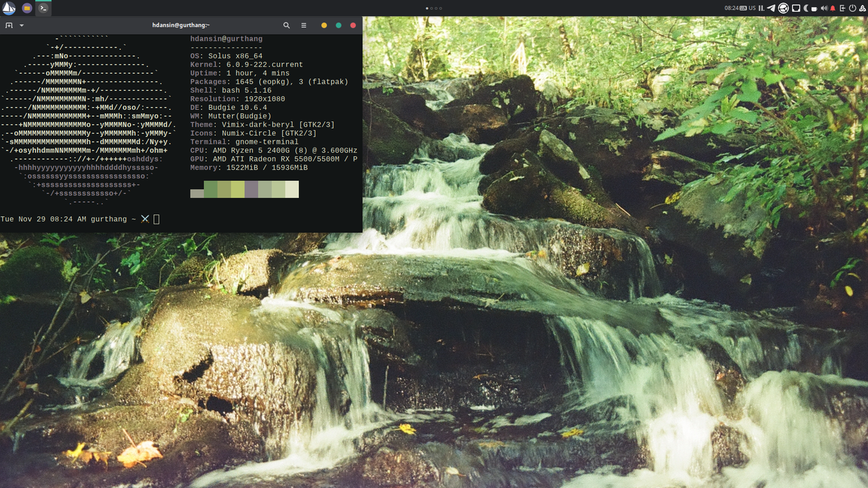
Task: Click the DE: Budgie 10.6.4 line
Action: pyautogui.click(x=229, y=108)
